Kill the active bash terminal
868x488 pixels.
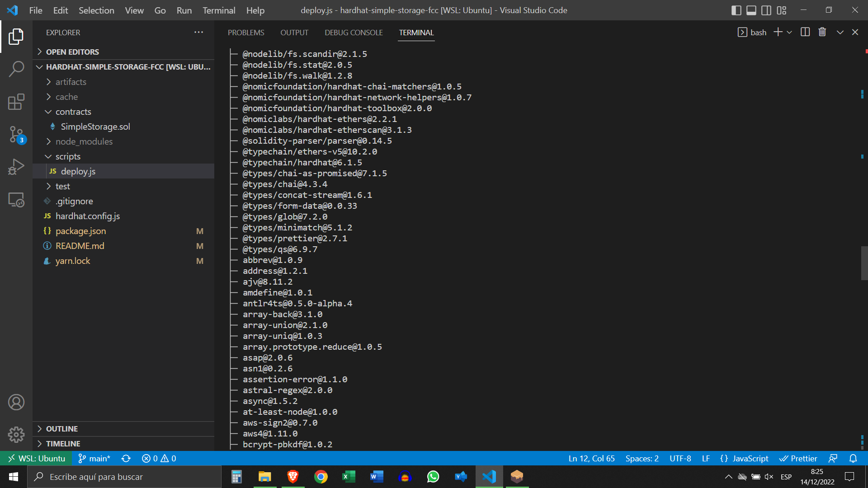tap(822, 32)
